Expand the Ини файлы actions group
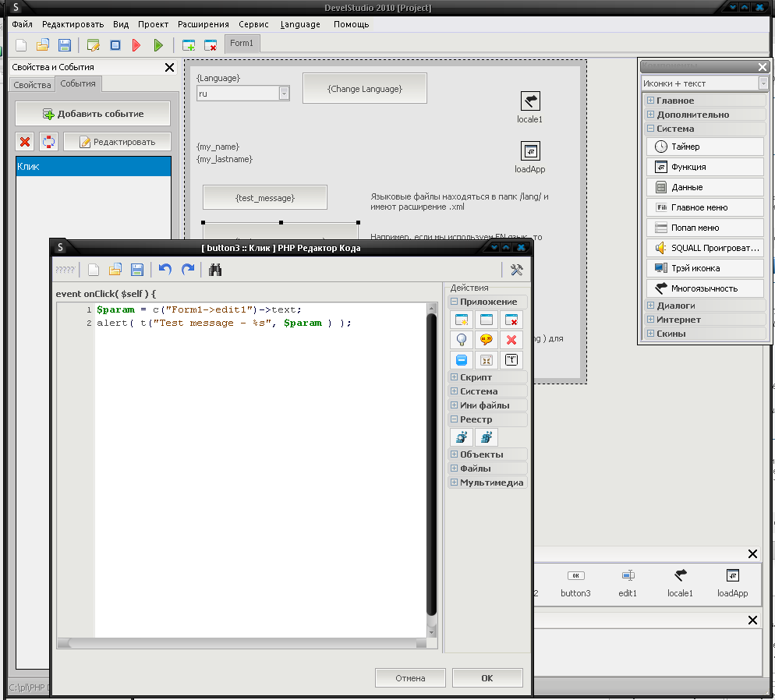The image size is (775, 700). pyautogui.click(x=455, y=405)
